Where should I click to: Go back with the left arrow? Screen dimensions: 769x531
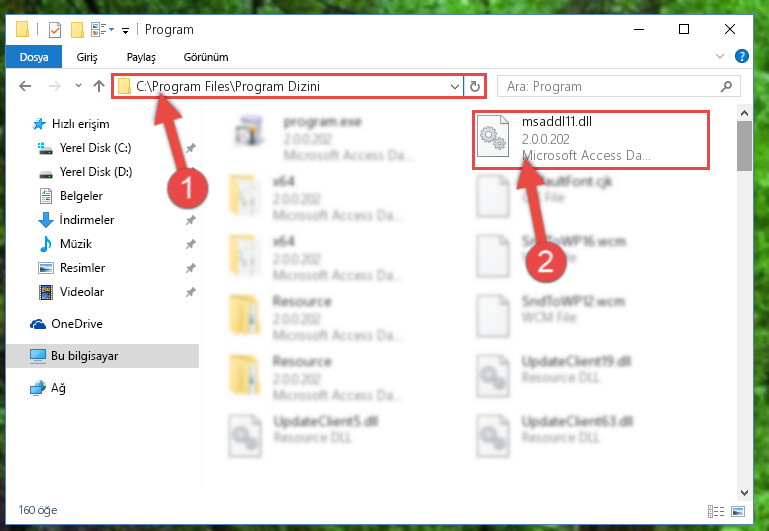click(25, 86)
